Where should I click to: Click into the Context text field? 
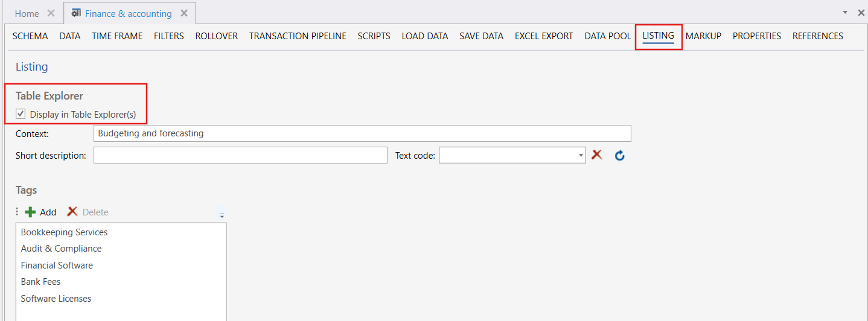pyautogui.click(x=362, y=133)
